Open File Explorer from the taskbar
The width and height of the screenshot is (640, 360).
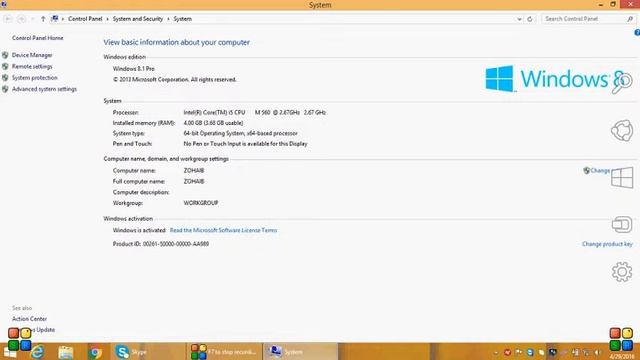coord(65,352)
